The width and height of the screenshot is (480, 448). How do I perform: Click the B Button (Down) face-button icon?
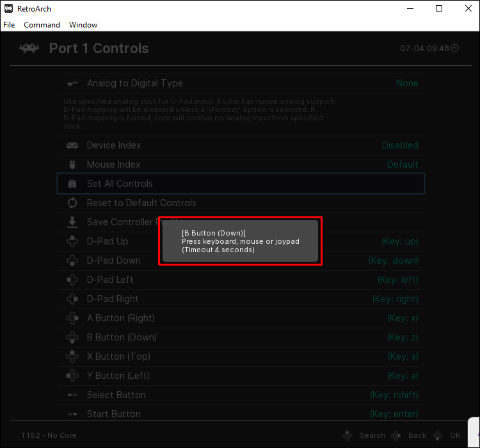click(72, 337)
